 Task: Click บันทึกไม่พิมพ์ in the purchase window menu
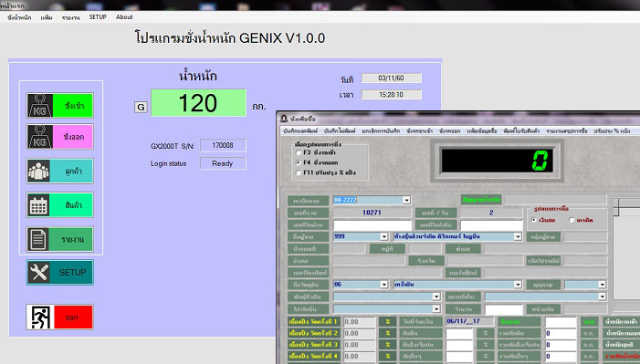click(340, 131)
